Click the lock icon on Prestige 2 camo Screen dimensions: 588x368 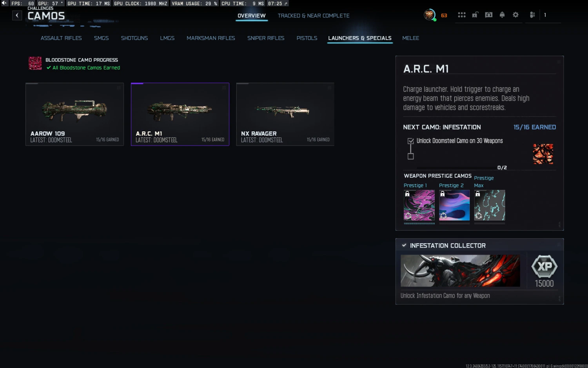click(443, 194)
